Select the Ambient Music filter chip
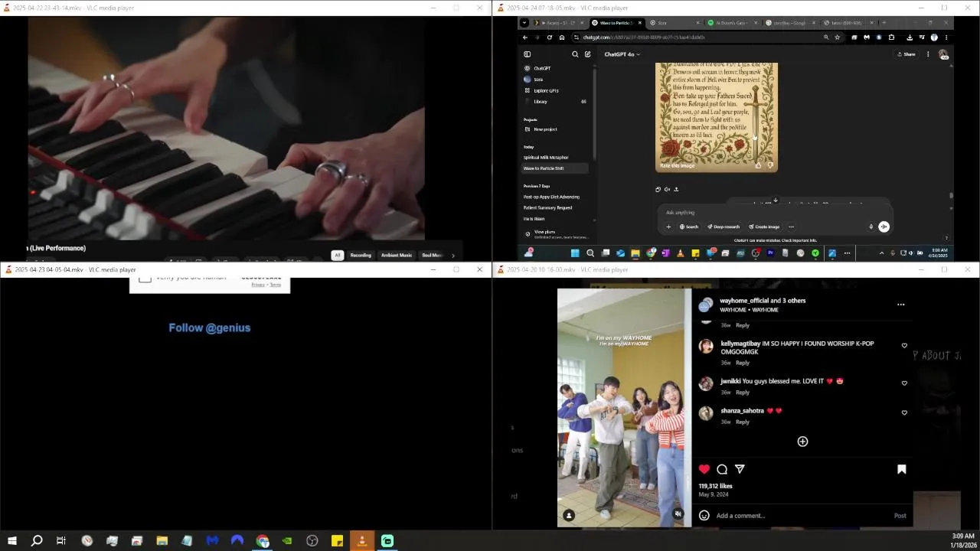The image size is (980, 551). [x=397, y=255]
